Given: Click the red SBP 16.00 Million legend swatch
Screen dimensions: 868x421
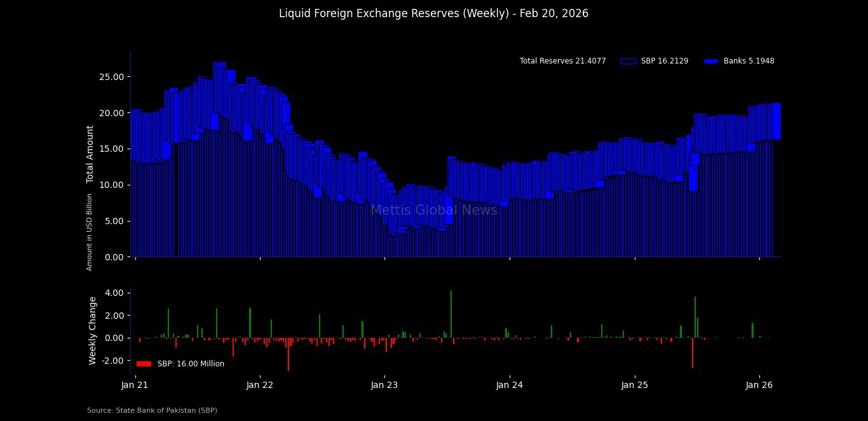Looking at the screenshot, I should (144, 364).
